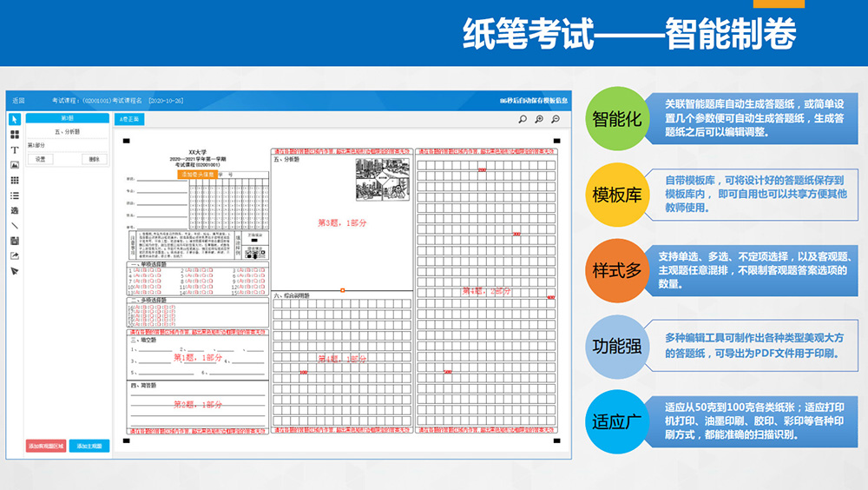Screen dimensions: 868x490
Task: Zoom in with the plus magnifier
Action: [x=539, y=119]
